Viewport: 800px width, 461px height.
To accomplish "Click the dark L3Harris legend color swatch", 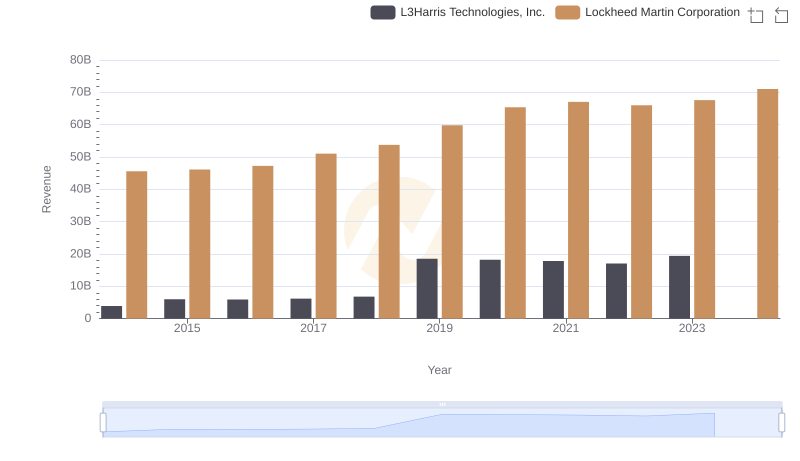I will tap(383, 12).
